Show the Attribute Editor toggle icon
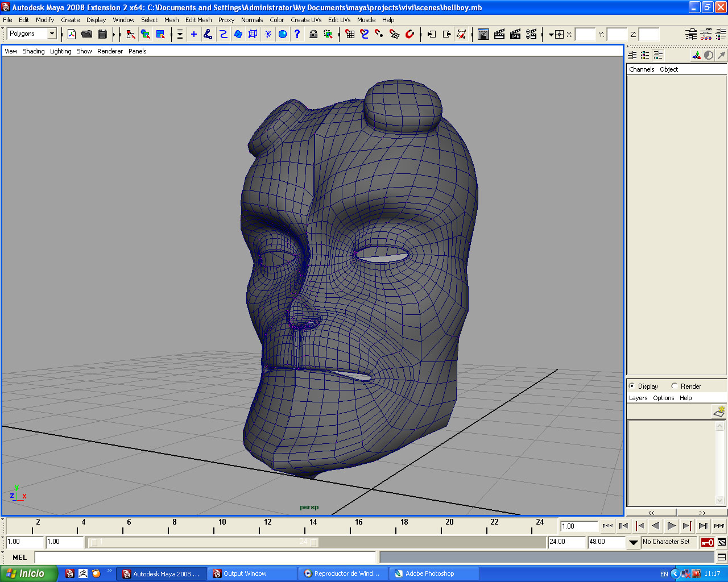This screenshot has width=728, height=582. click(691, 34)
